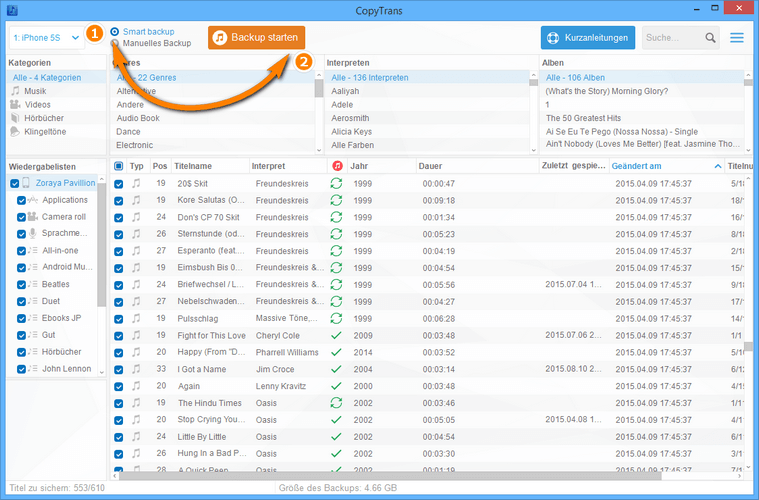
Task: Click checkmark status of Stop Crying You...
Action: click(336, 420)
